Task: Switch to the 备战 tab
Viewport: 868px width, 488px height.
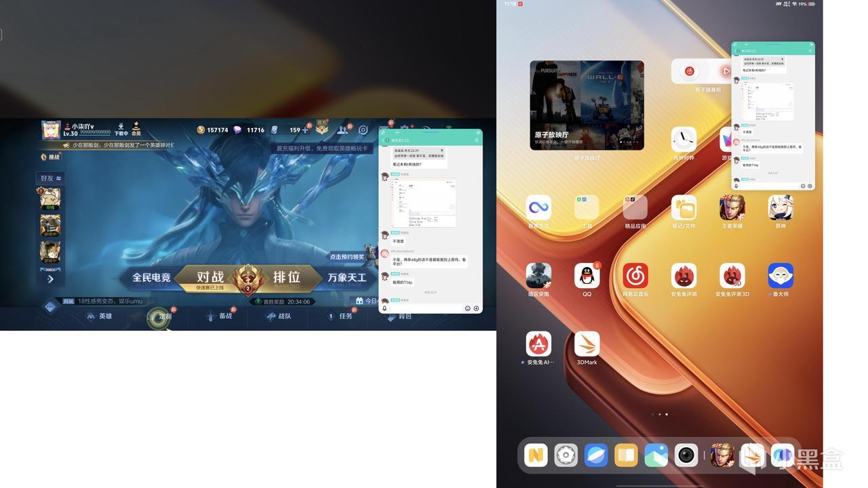Action: coord(220,317)
